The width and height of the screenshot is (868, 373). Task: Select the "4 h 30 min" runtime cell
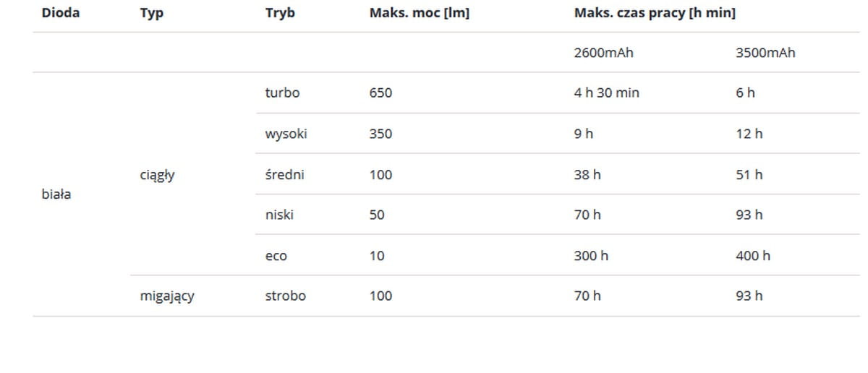pyautogui.click(x=606, y=93)
